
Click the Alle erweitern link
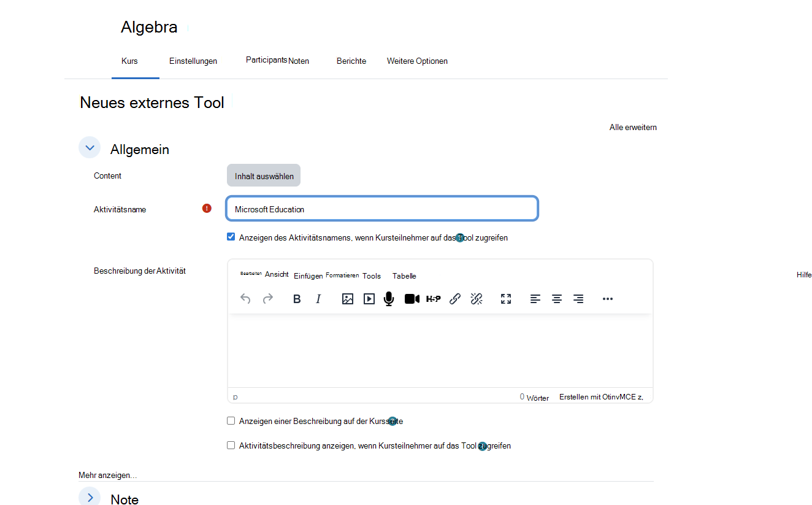pos(633,127)
